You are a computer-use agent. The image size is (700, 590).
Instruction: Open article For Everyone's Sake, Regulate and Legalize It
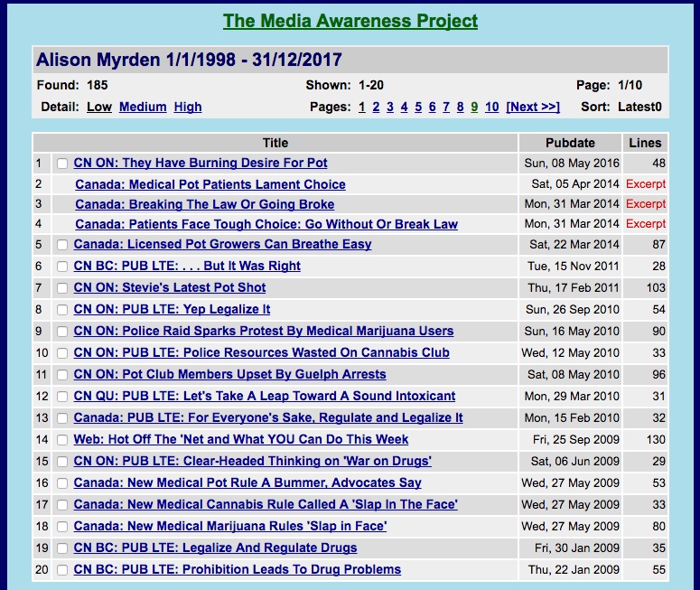[268, 417]
